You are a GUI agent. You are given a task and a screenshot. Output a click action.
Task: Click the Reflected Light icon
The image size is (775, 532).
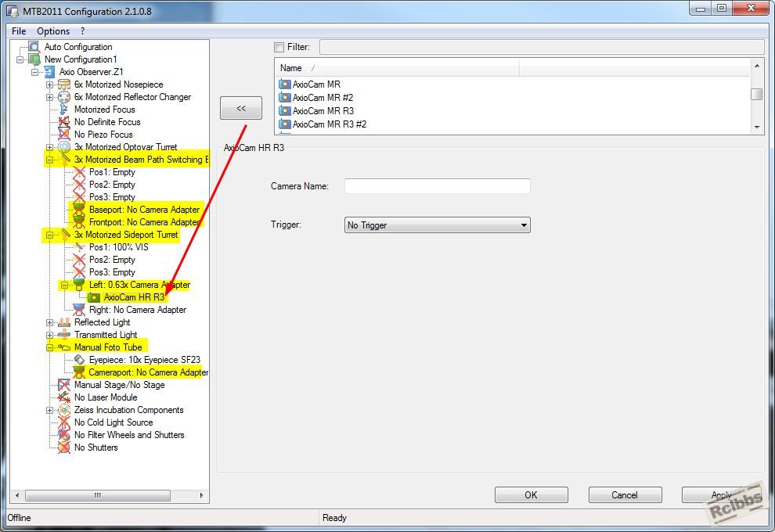pos(63,322)
